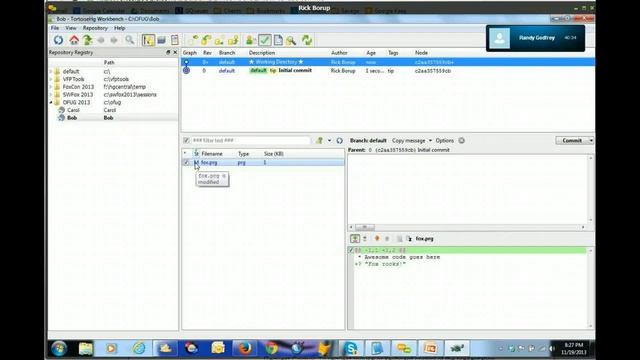Refresh the file list

pyautogui.click(x=340, y=140)
